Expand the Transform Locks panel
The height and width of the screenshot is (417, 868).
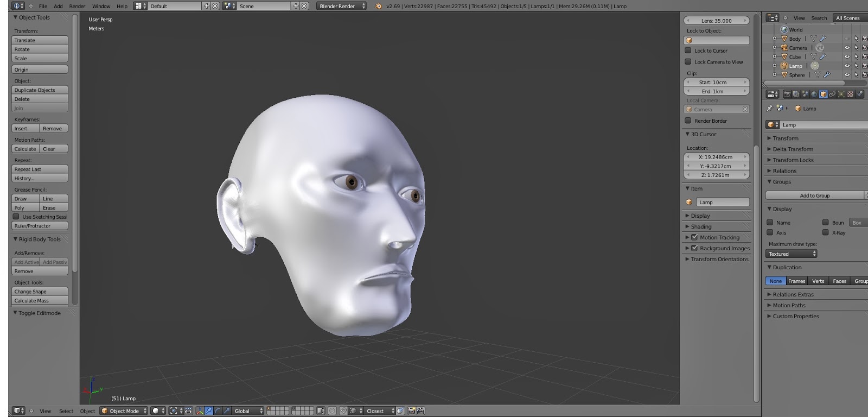[793, 160]
